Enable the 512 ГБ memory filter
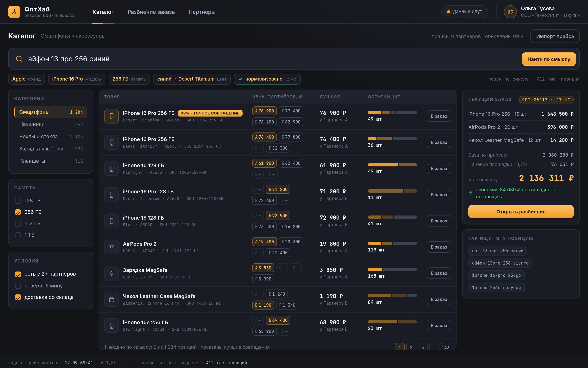This screenshot has height=368, width=588. [18, 224]
